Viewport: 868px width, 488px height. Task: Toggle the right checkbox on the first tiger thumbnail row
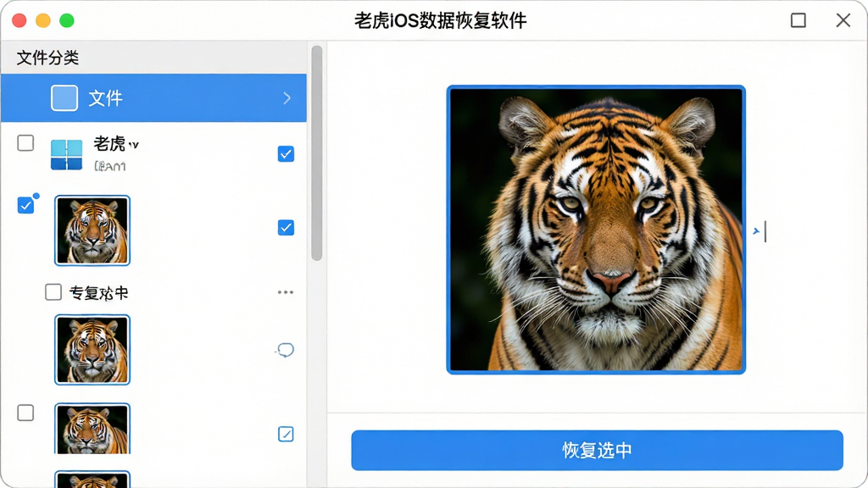286,227
